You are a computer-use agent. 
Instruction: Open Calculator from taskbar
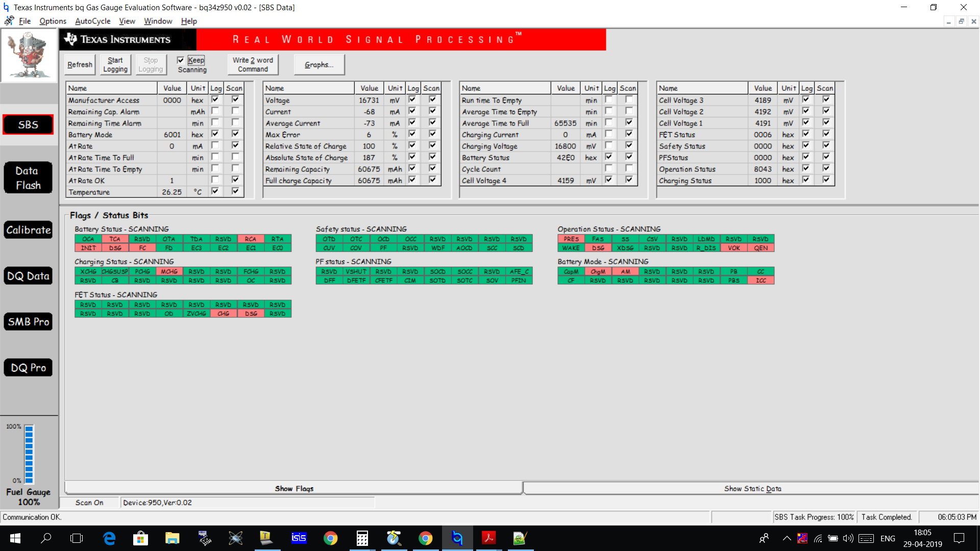[x=362, y=538]
